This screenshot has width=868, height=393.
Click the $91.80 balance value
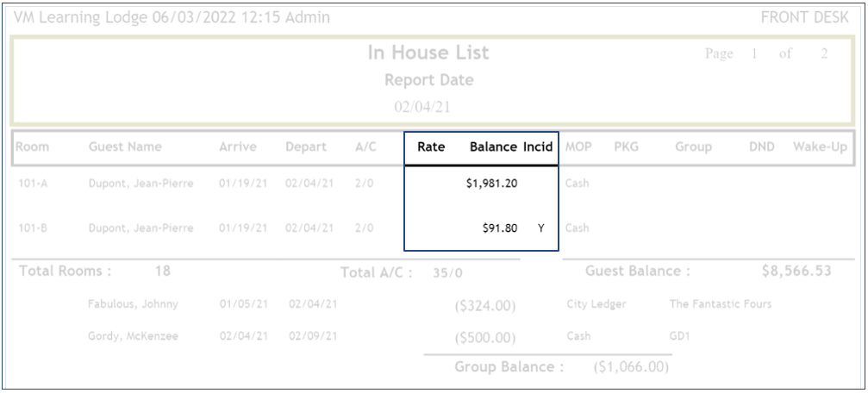click(x=500, y=228)
